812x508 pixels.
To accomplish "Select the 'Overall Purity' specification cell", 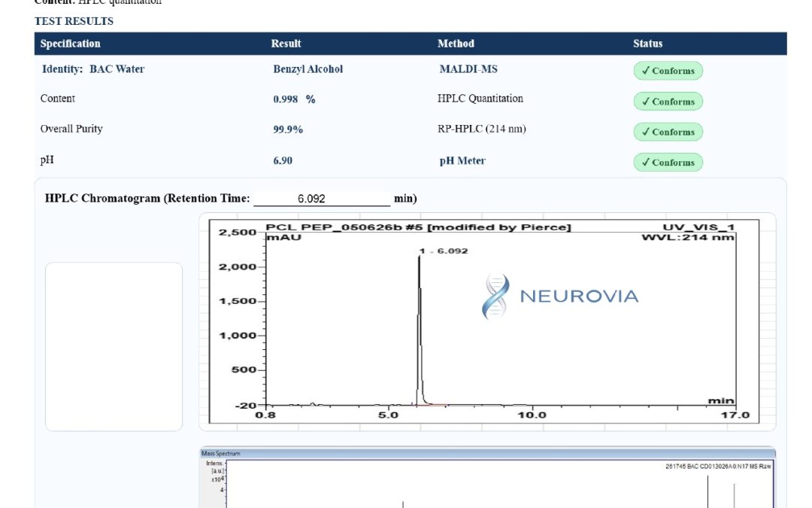I will pos(71,129).
